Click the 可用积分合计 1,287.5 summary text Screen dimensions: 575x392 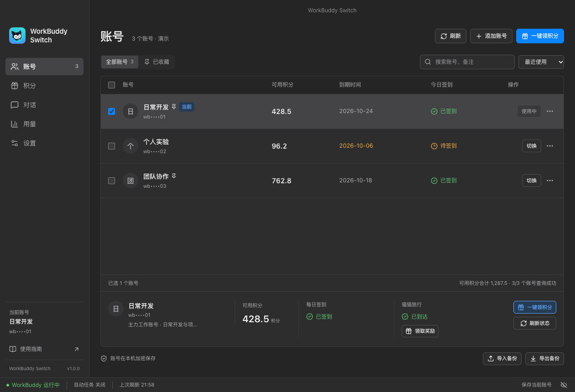coord(483,283)
